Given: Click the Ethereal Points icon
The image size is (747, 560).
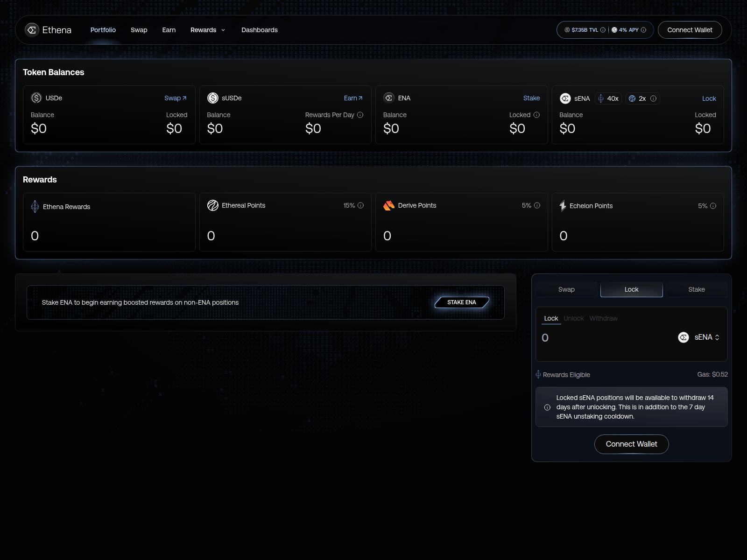Looking at the screenshot, I should point(213,205).
